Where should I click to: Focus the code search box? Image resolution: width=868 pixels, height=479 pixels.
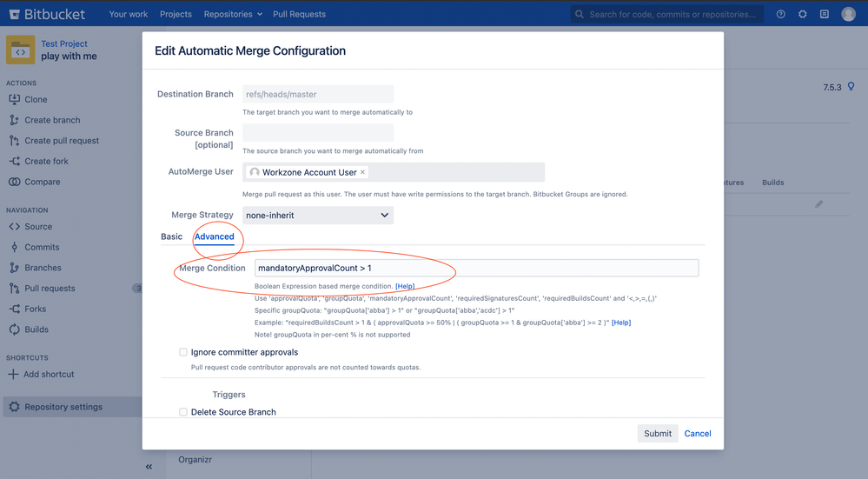coord(667,15)
